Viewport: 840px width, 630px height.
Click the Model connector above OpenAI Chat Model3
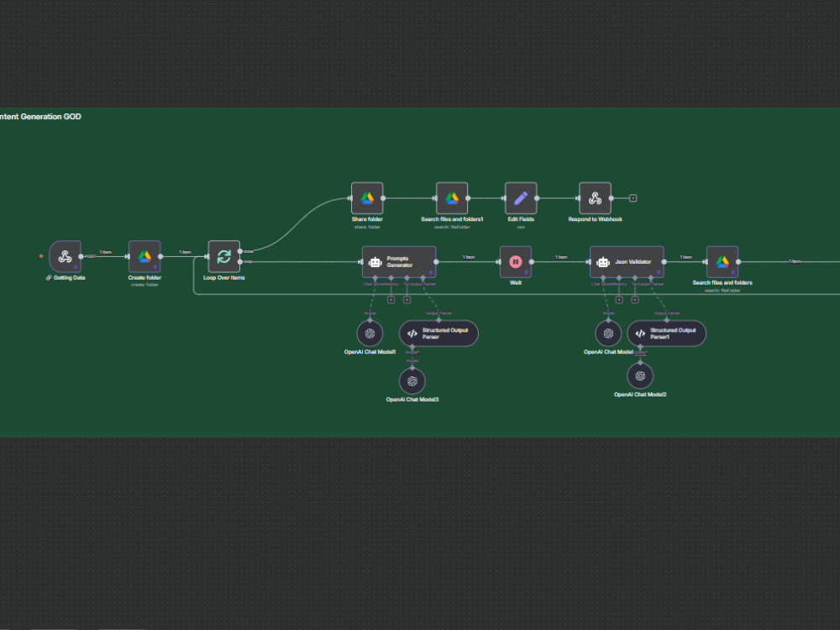412,368
